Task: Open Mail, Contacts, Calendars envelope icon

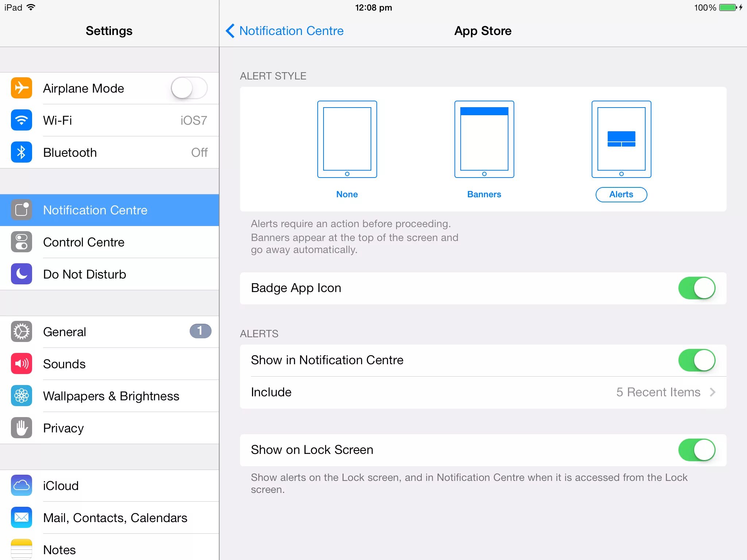Action: pyautogui.click(x=22, y=517)
